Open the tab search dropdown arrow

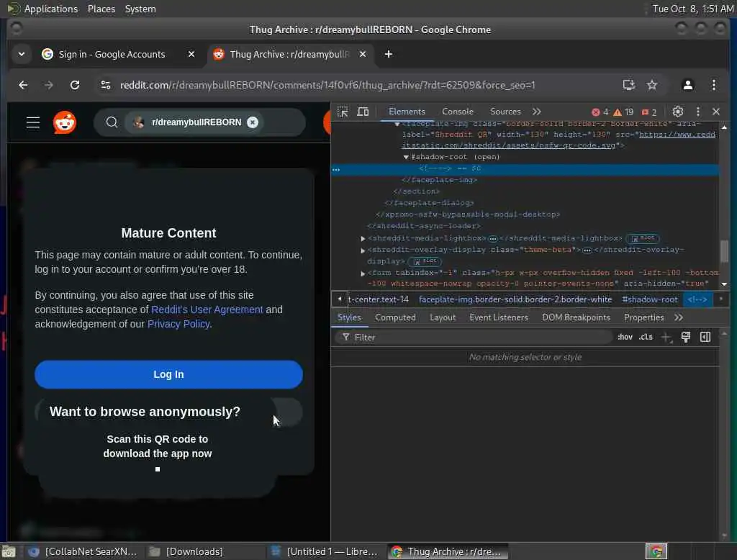tap(21, 55)
